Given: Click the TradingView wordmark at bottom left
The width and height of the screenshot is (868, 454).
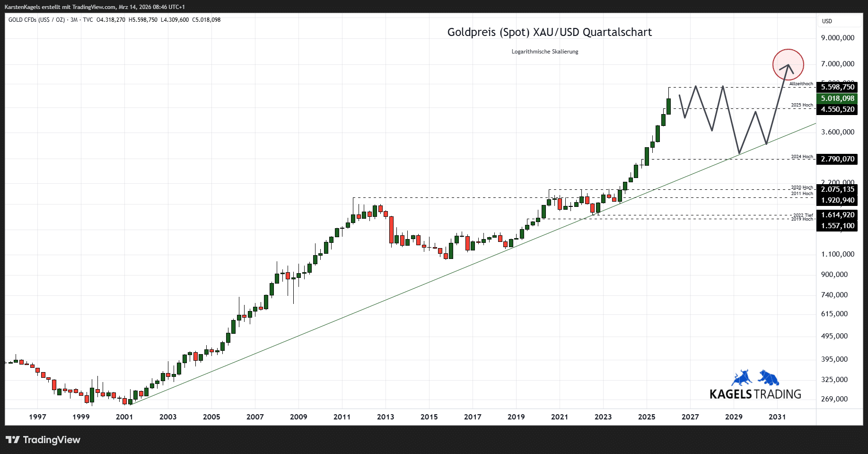Looking at the screenshot, I should pos(52,440).
